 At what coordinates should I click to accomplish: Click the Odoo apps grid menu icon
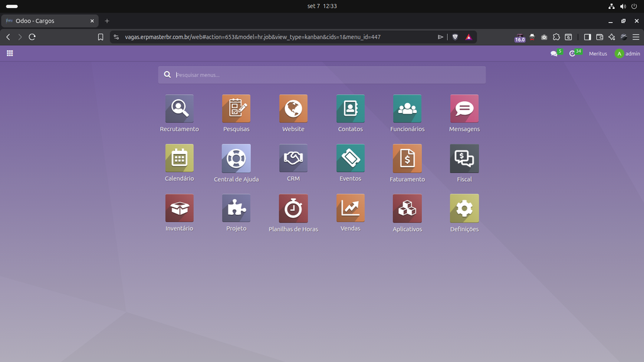(x=10, y=53)
